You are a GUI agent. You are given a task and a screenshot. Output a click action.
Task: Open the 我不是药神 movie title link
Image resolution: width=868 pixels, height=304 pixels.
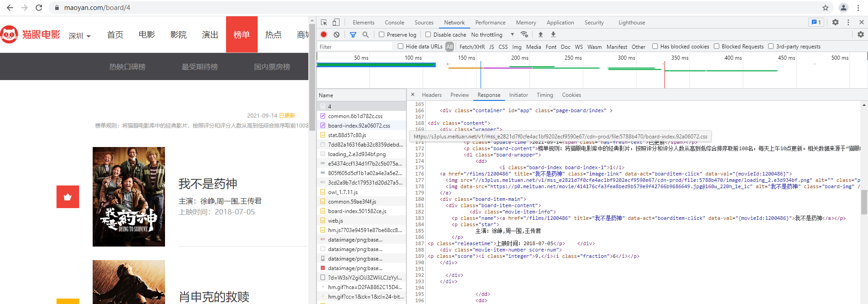point(208,184)
